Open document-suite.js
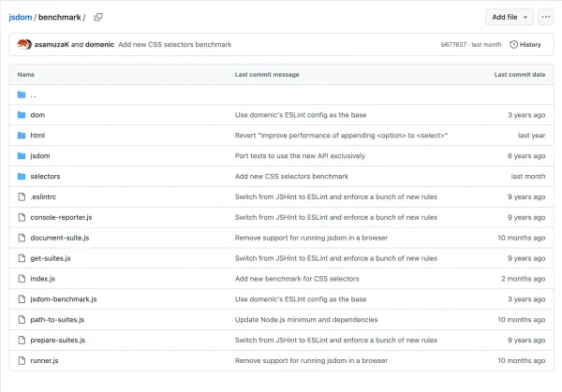Image resolution: width=562 pixels, height=392 pixels. pos(60,238)
